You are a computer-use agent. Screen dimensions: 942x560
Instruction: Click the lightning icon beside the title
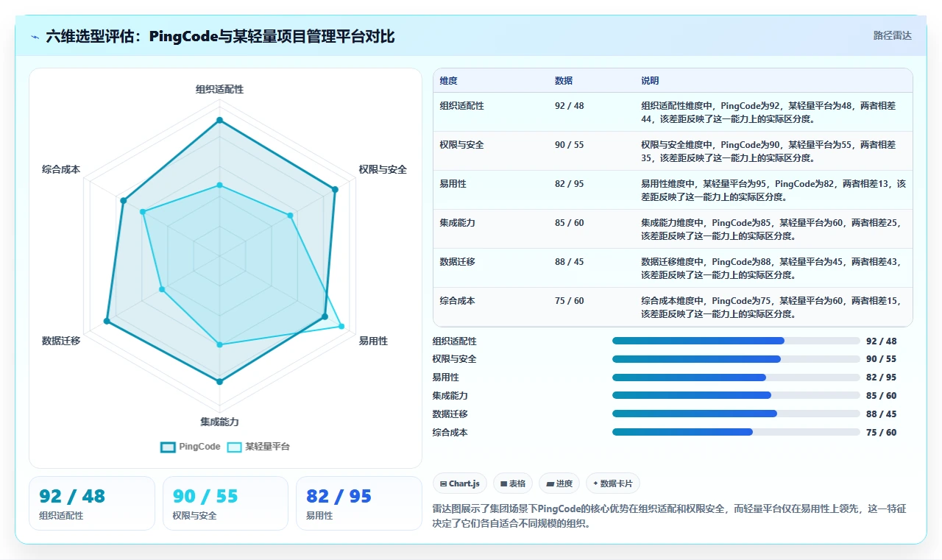click(35, 37)
